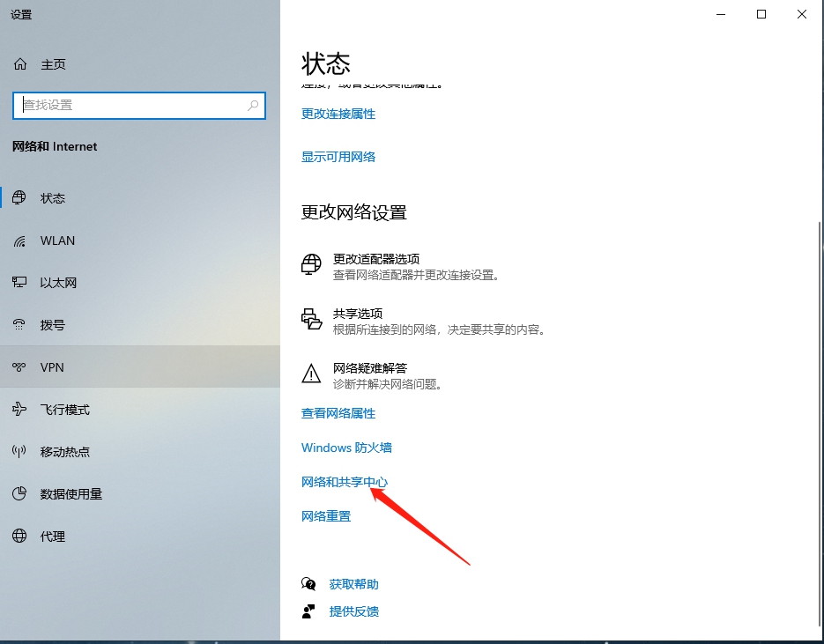Click the troubleshooter warning triangle icon
This screenshot has height=644, width=824.
311,374
